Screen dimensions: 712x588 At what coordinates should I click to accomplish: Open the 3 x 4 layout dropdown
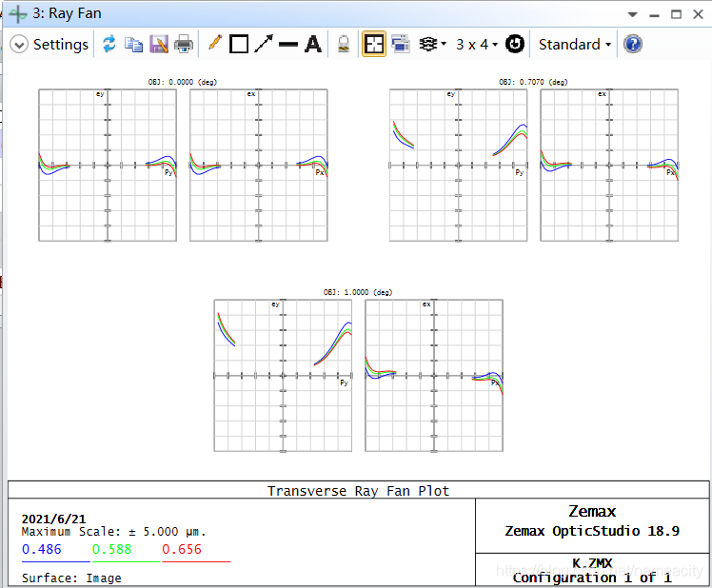click(477, 45)
